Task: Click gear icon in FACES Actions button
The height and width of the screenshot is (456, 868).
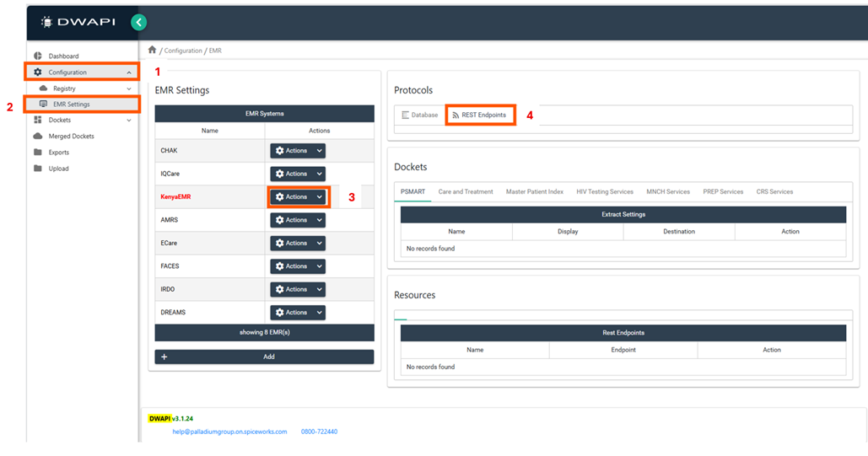Action: pos(279,266)
